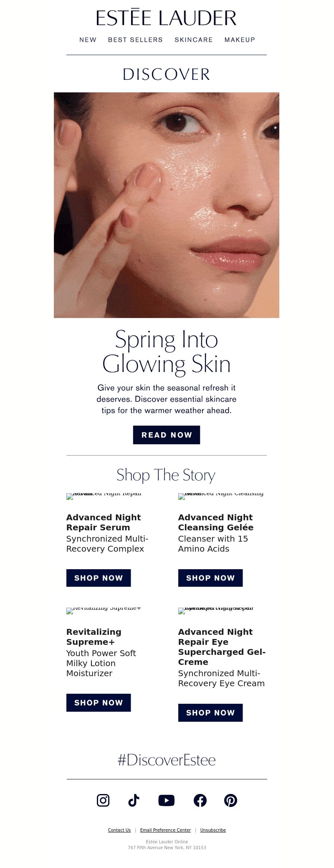Open the Contact Us link
Screen dimensions: 334x868
pos(119,830)
